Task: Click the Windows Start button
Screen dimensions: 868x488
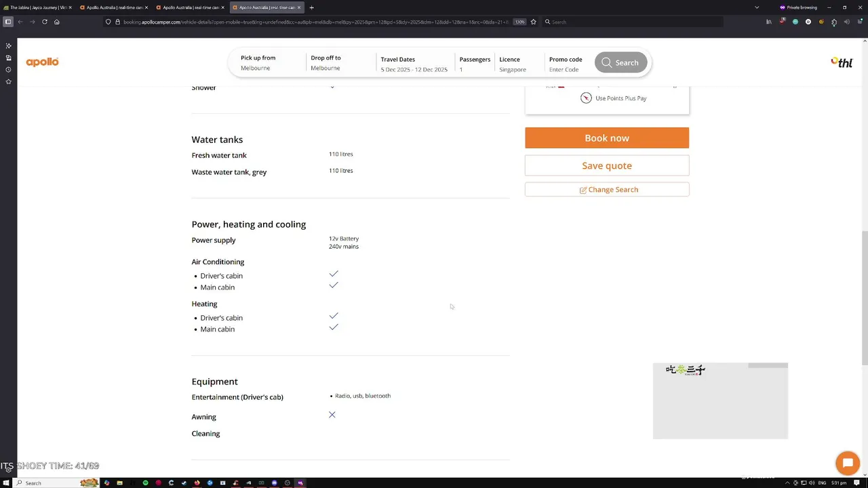Action: 6,483
